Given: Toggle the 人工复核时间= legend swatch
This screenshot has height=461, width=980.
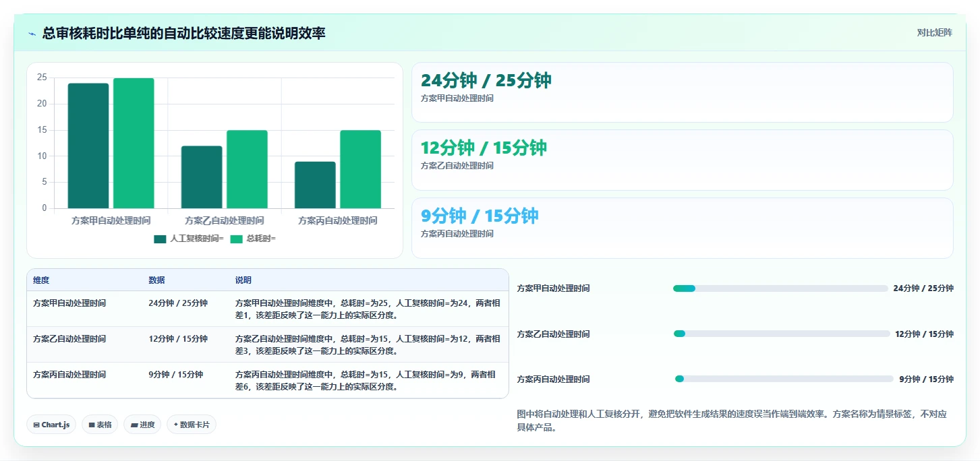Looking at the screenshot, I should [x=160, y=239].
